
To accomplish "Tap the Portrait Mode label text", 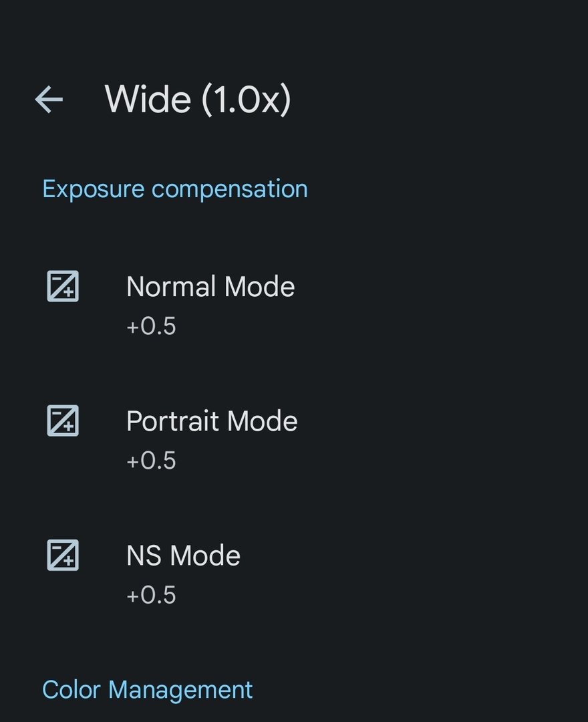I will pos(212,421).
